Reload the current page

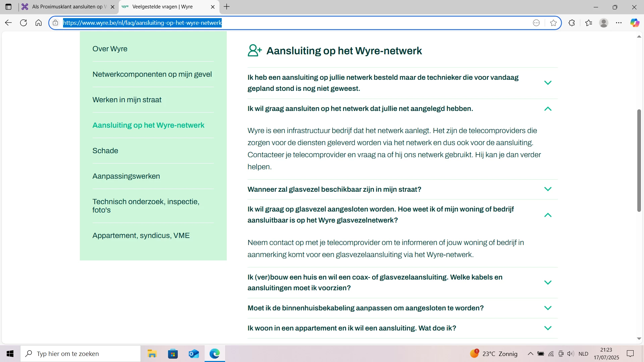[x=23, y=23]
